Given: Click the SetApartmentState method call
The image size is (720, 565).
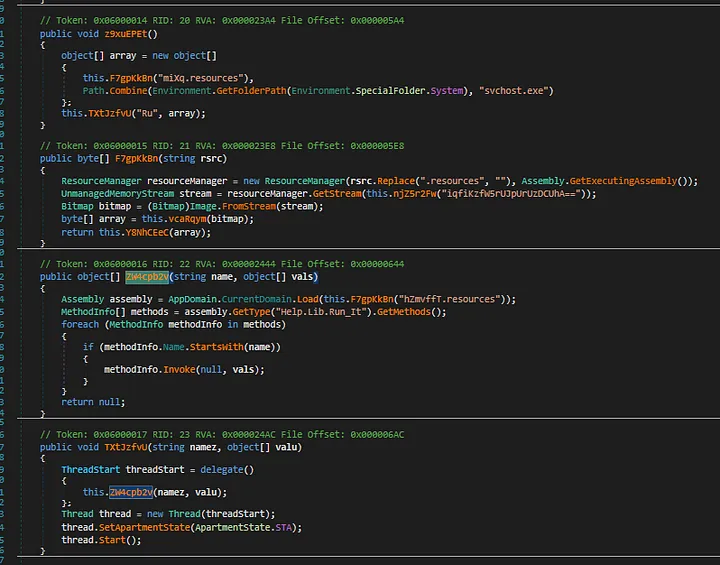Looking at the screenshot, I should [144, 528].
